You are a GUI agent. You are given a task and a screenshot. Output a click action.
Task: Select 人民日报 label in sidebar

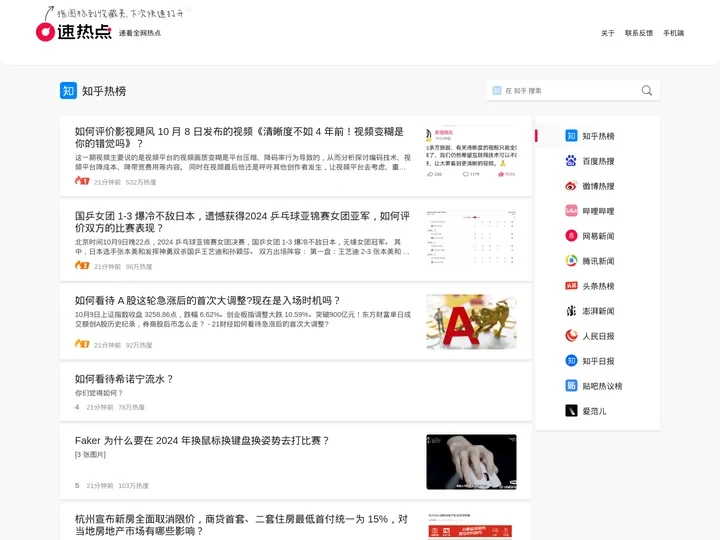598,336
